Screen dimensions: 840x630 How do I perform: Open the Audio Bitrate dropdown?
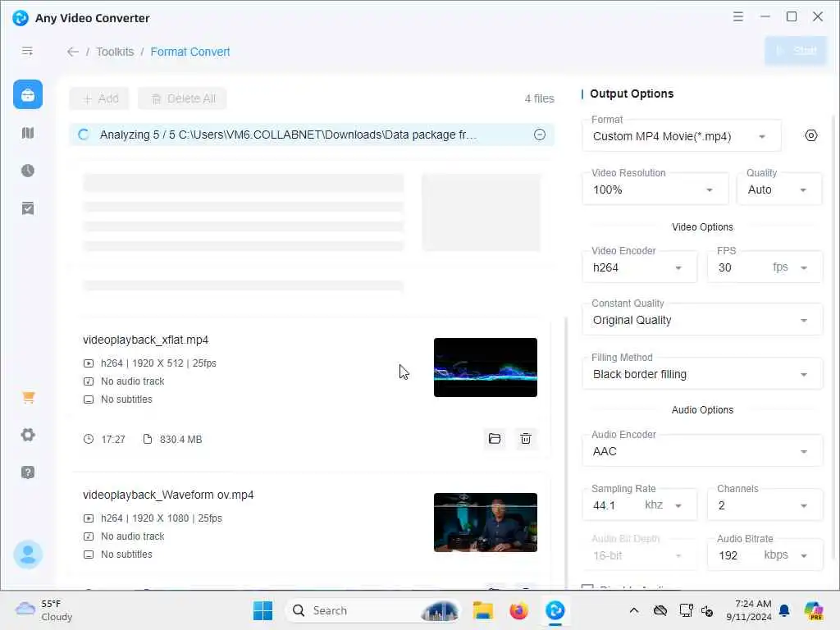(765, 555)
